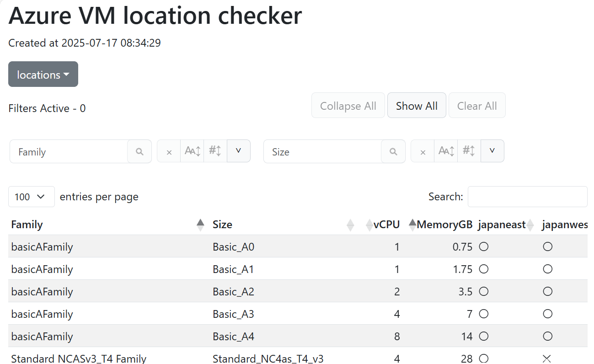Viewport: 594px width, 364px height.
Task: Collapse the Size filter pane
Action: [492, 151]
